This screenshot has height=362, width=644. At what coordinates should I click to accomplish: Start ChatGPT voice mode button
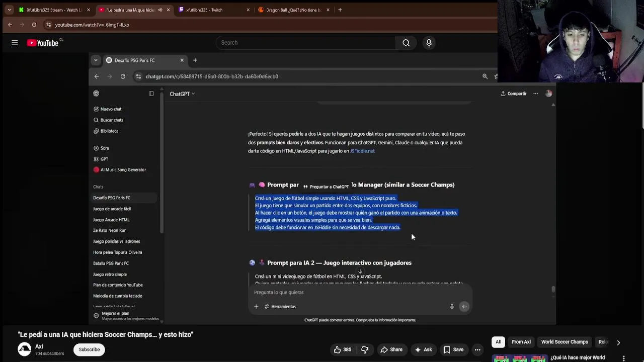(464, 307)
